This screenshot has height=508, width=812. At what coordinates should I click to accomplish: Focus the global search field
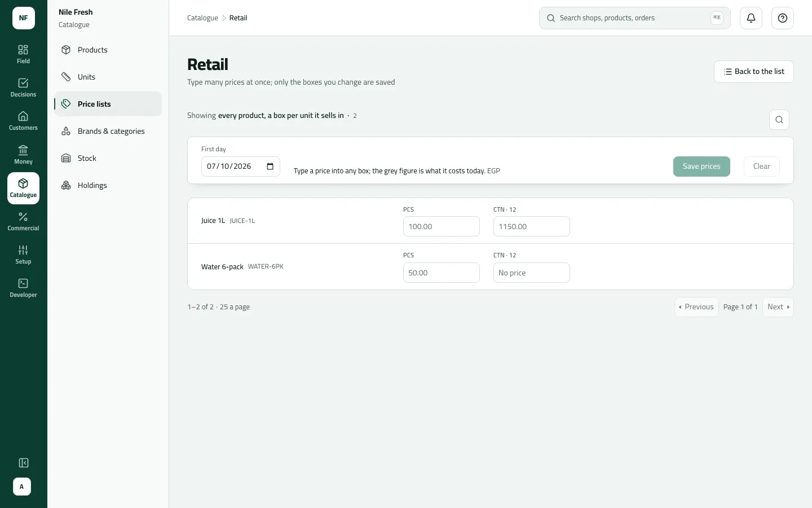(x=635, y=18)
